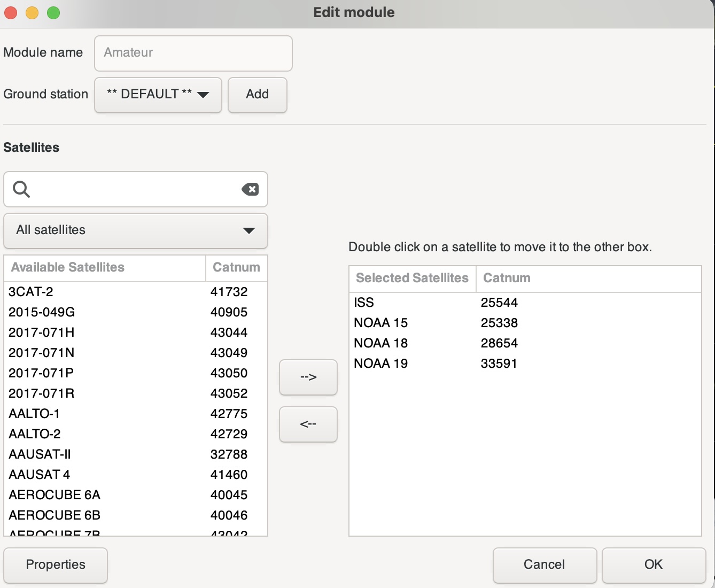Viewport: 715px width, 588px height.
Task: Select AALTO-1 in available satellites
Action: (34, 414)
